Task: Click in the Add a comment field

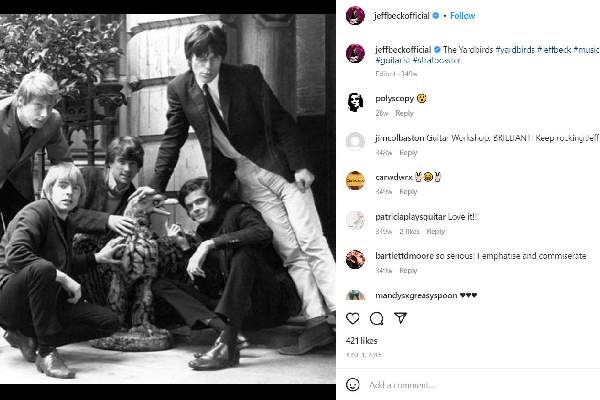Action: 450,384
